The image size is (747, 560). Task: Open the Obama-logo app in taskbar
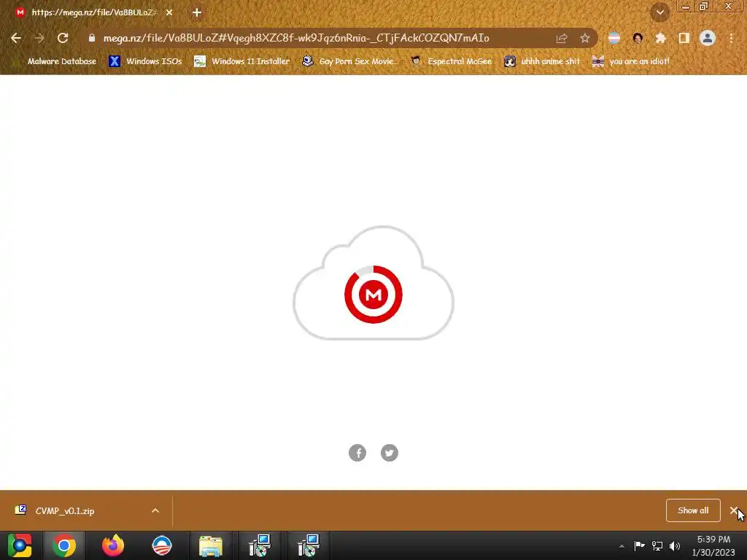click(x=162, y=545)
